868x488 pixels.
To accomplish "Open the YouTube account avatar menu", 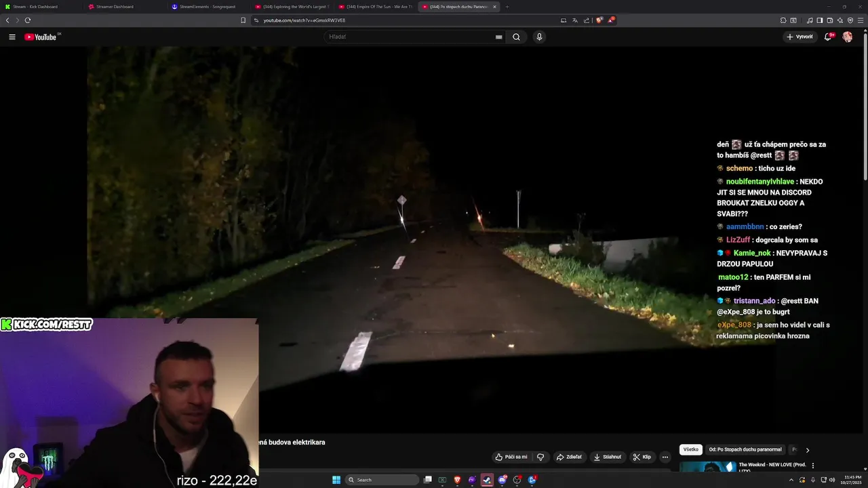I will (x=847, y=37).
